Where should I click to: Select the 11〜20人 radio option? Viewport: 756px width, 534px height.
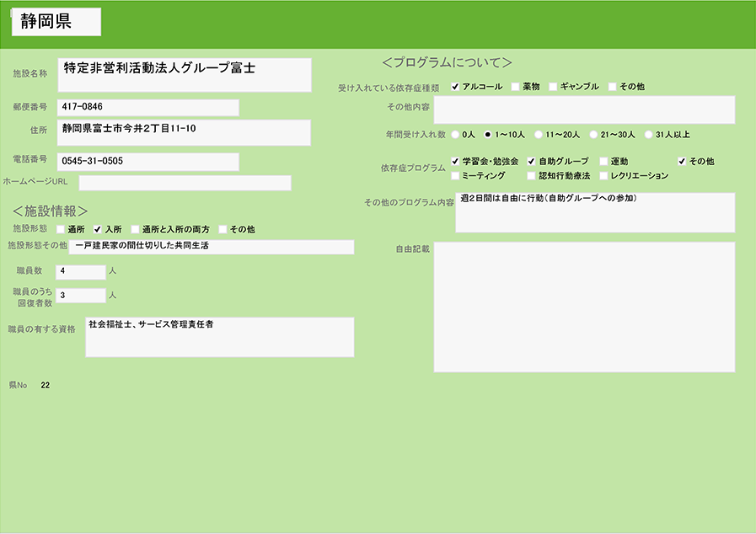coord(539,134)
